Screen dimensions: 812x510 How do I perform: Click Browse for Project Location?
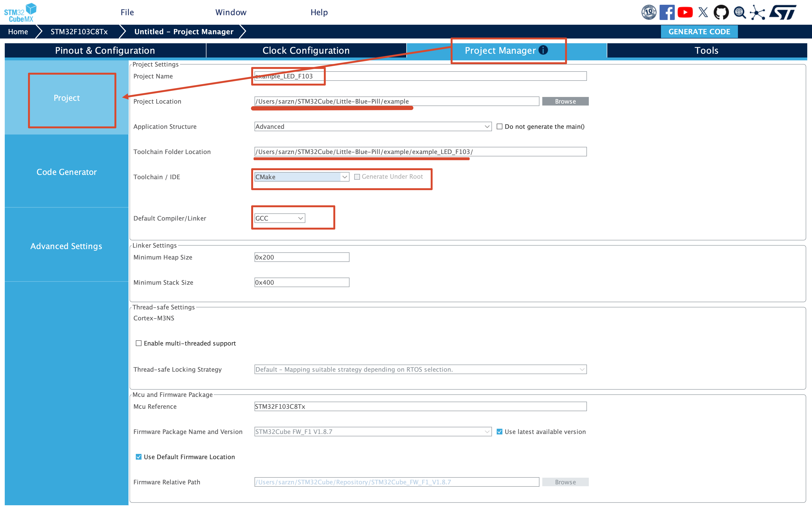click(x=565, y=101)
